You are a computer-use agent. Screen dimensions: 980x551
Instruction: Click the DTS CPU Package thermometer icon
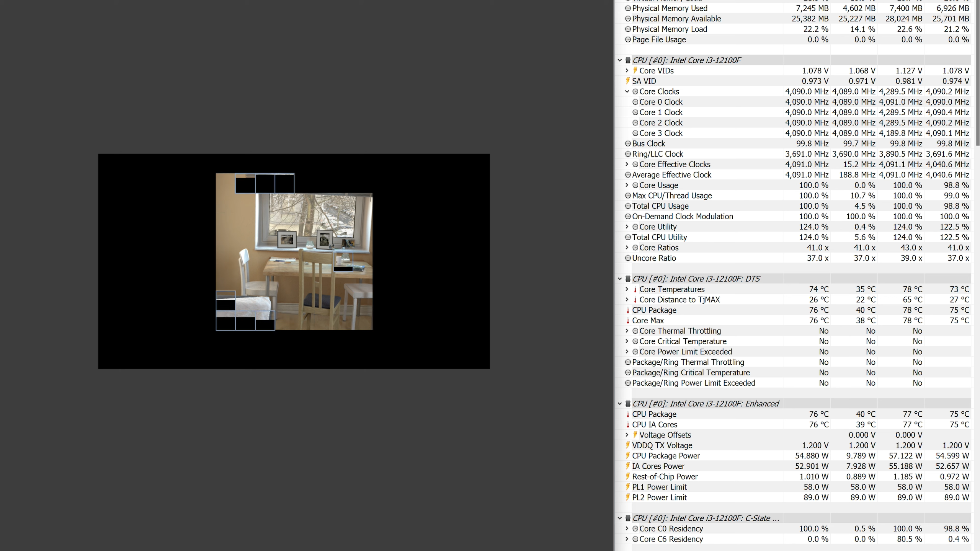(x=628, y=310)
